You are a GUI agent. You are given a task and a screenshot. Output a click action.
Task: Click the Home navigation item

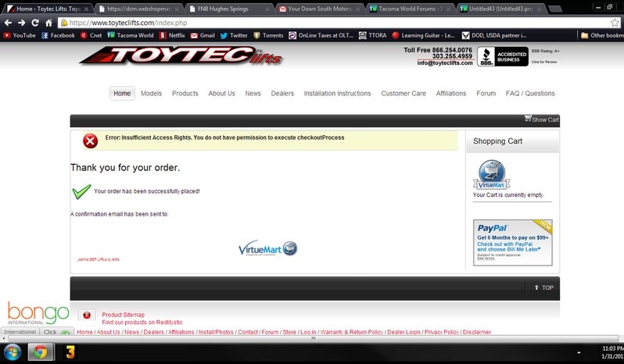click(x=122, y=94)
